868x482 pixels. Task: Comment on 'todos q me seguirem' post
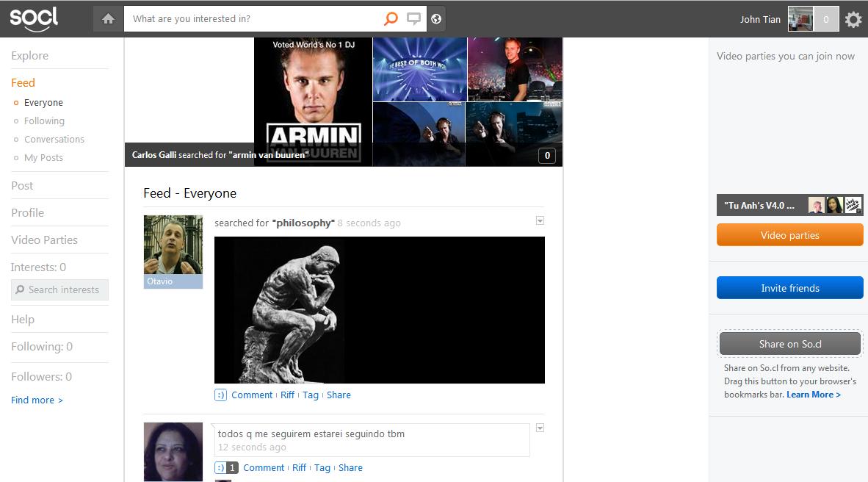pos(264,467)
